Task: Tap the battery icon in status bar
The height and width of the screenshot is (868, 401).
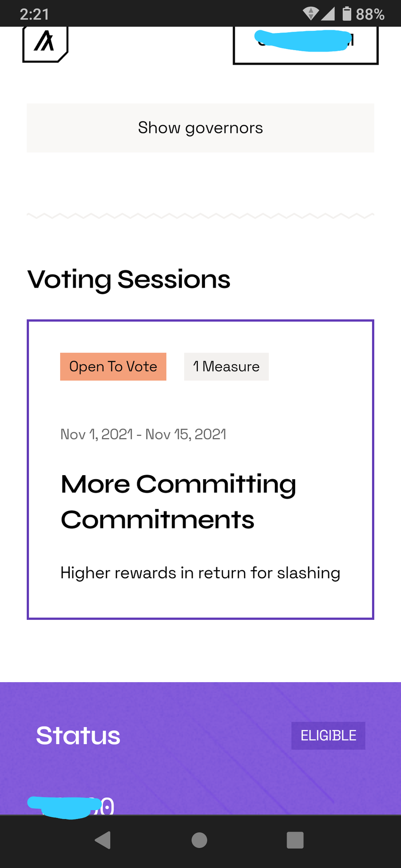Action: [347, 14]
